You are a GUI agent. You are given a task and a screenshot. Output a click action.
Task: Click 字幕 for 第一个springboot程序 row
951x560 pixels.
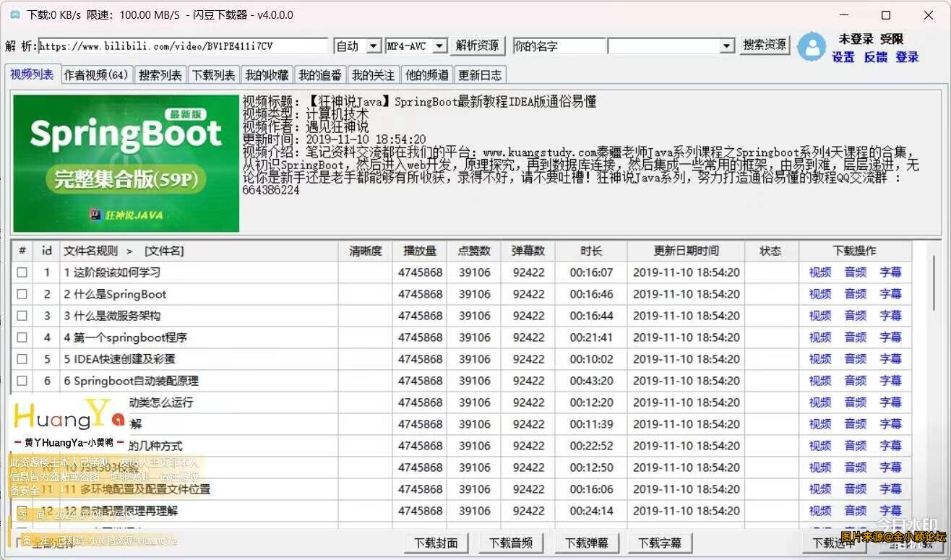click(x=891, y=337)
